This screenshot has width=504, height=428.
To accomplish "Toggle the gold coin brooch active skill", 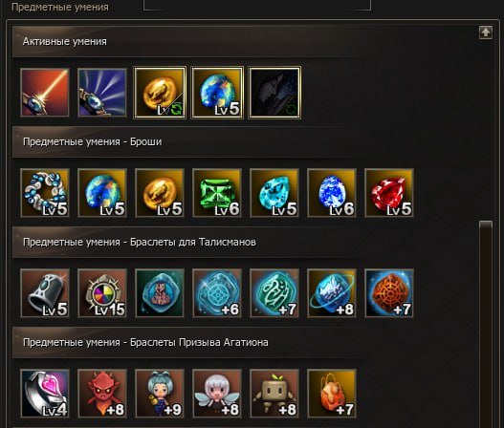I will pyautogui.click(x=160, y=93).
